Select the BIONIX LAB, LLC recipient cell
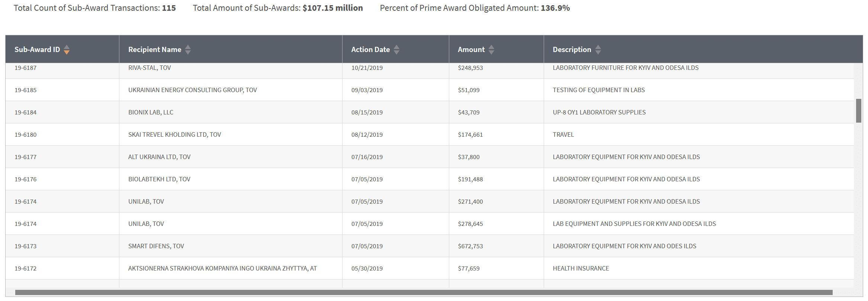 [x=151, y=112]
